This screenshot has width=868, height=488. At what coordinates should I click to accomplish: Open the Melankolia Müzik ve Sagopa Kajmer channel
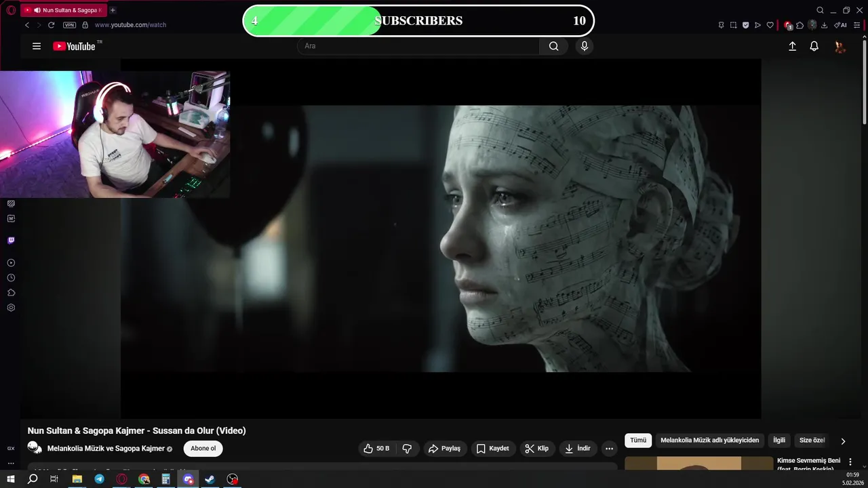[x=106, y=449]
